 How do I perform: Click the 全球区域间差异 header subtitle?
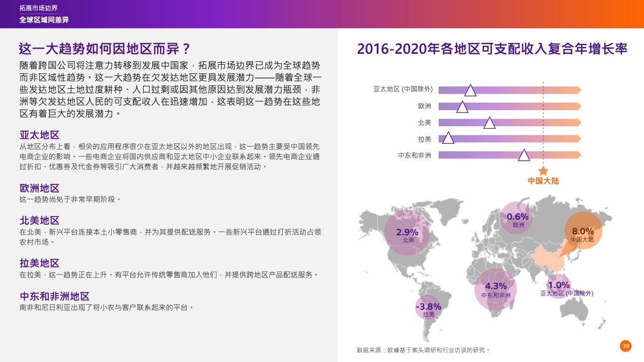coord(44,20)
